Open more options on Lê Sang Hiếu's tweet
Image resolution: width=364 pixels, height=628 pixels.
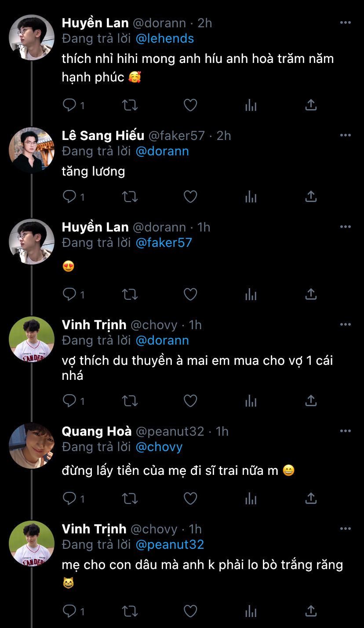(346, 136)
